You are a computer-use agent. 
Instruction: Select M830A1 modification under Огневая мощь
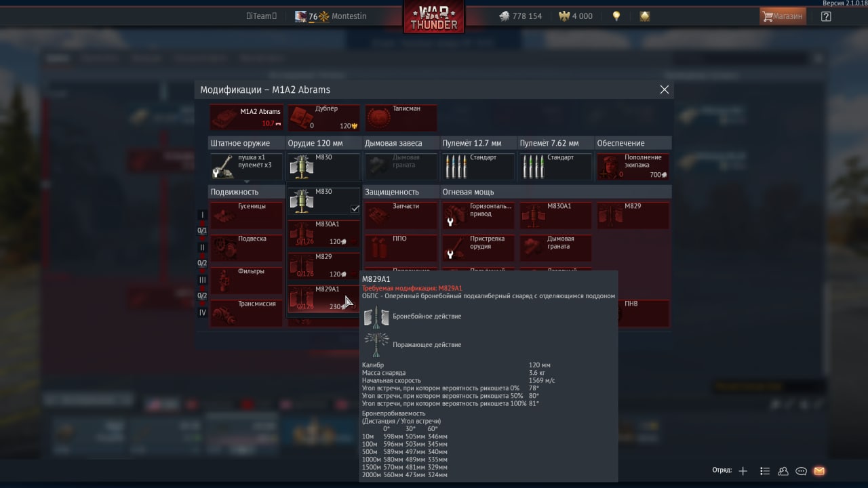pyautogui.click(x=555, y=215)
